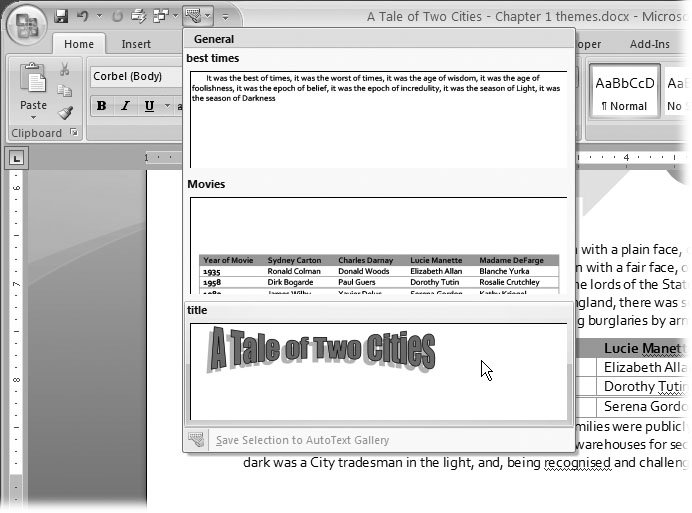
Task: Cut selection with scissors icon
Action: tap(64, 70)
